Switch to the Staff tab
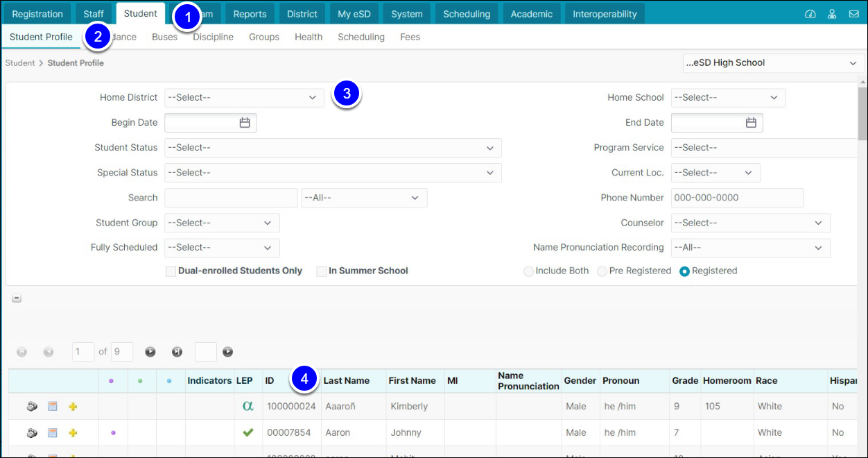868x458 pixels. tap(94, 14)
